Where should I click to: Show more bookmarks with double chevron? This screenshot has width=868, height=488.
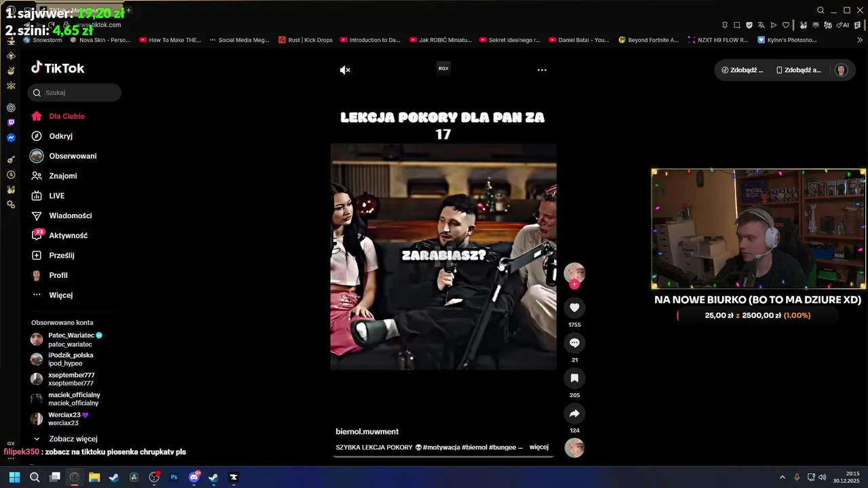click(x=860, y=40)
